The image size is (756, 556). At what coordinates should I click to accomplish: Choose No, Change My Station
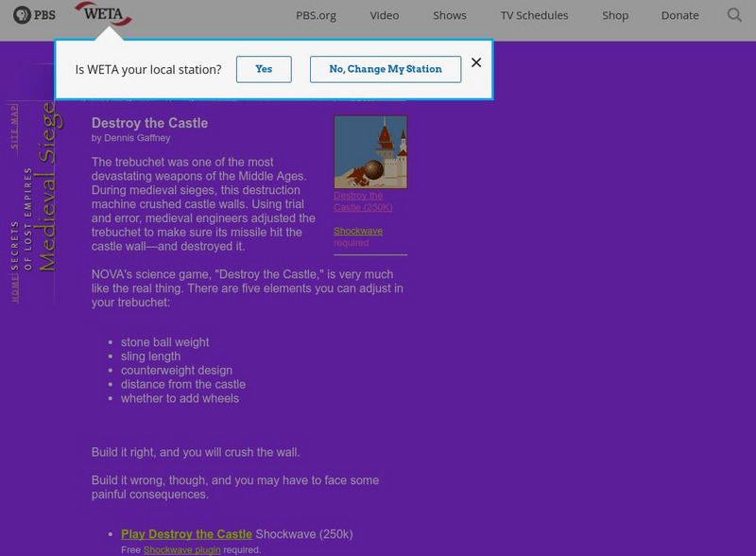pyautogui.click(x=386, y=69)
